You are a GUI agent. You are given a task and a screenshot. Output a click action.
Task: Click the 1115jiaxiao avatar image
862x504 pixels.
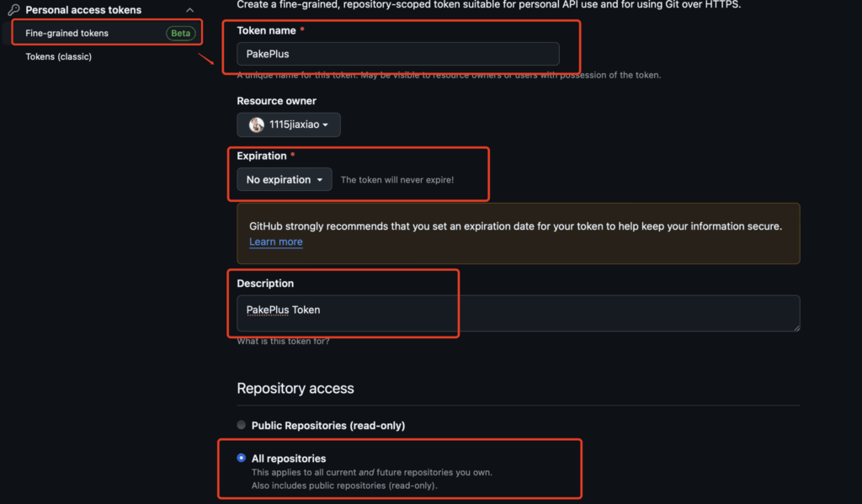pyautogui.click(x=257, y=125)
